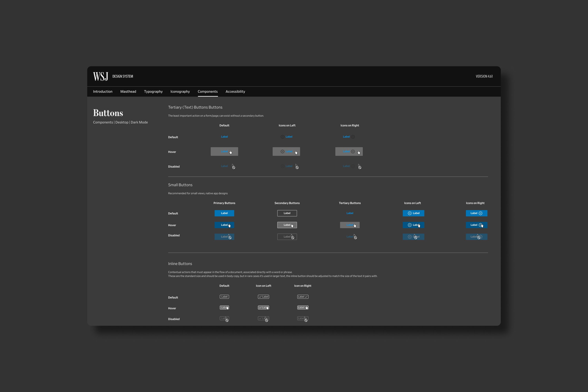Click gear icon in tertiary default Icons on Left
This screenshot has height=392, width=588.
pos(282,137)
